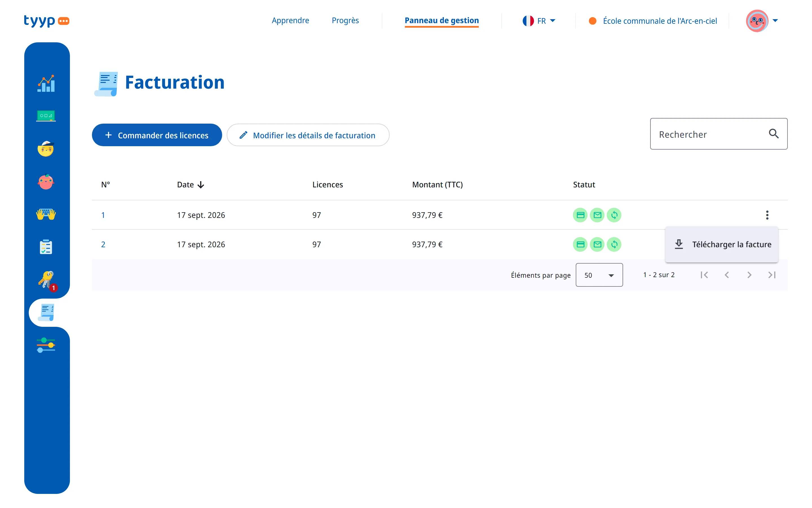Image resolution: width=812 pixels, height=508 pixels.
Task: Click the payment card status icon for invoice 2
Action: [580, 245]
